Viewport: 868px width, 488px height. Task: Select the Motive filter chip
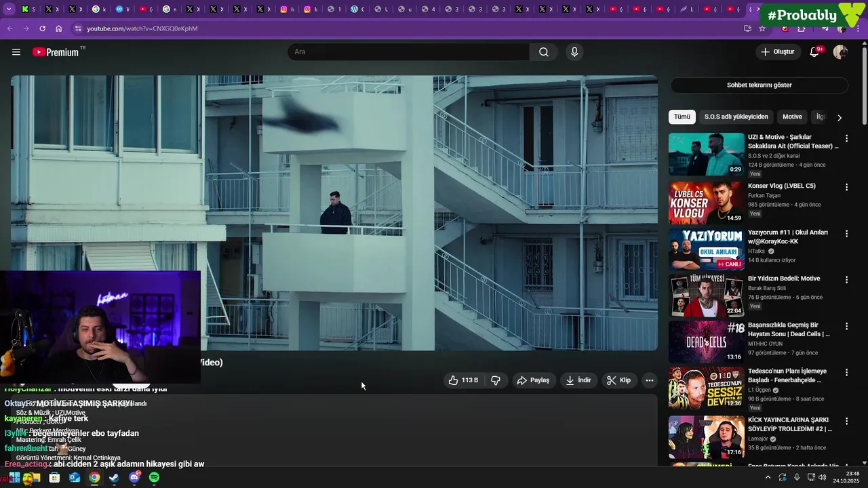pyautogui.click(x=792, y=117)
